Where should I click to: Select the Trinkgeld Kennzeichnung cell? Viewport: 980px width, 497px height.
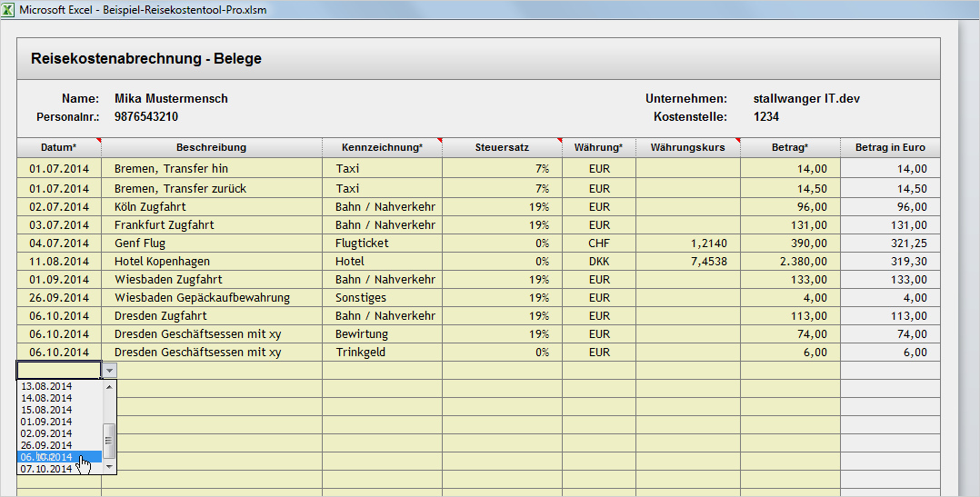point(382,353)
